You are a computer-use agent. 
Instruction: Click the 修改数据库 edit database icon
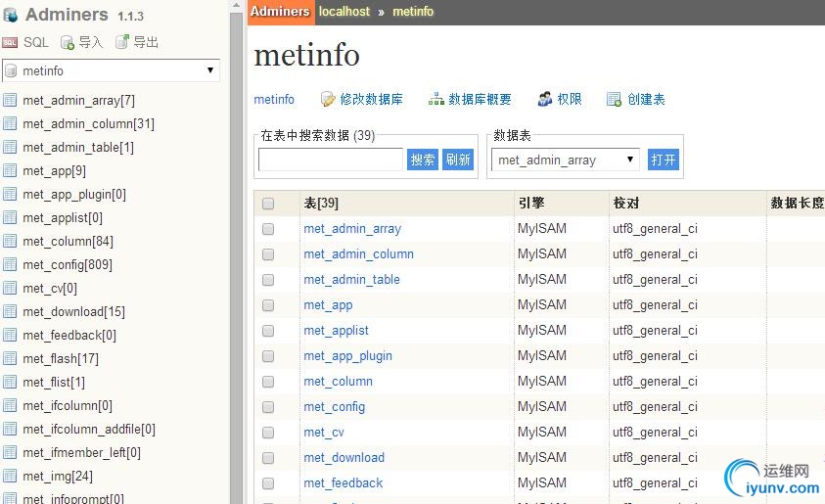click(x=328, y=99)
